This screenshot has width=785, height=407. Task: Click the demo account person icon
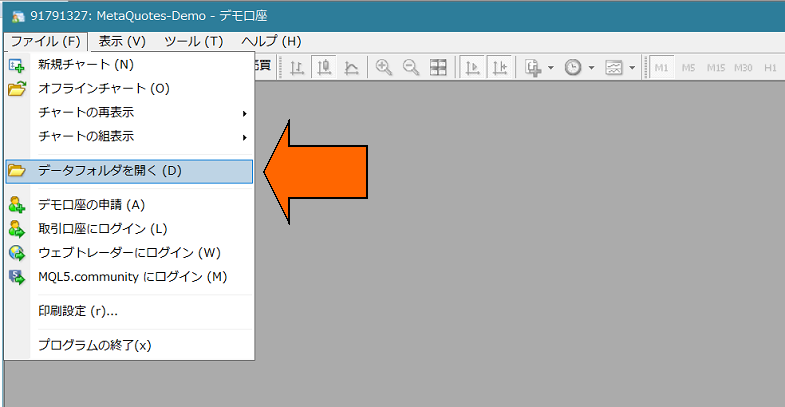[x=17, y=205]
